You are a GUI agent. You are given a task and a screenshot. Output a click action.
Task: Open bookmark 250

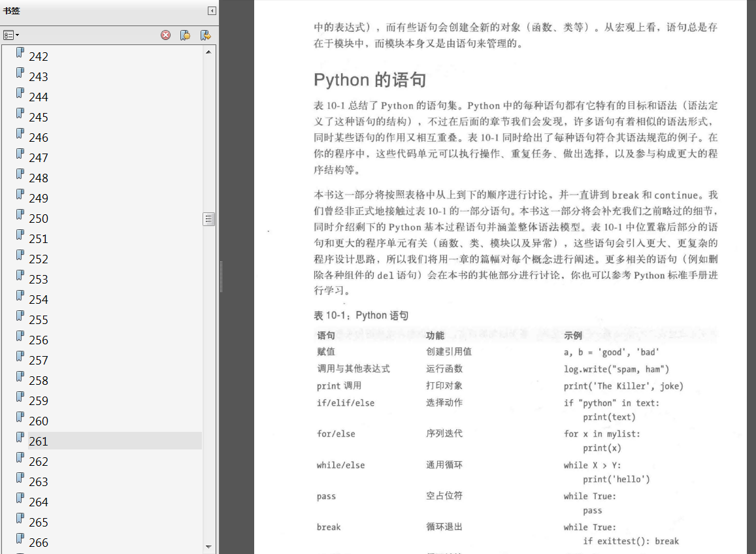[38, 219]
